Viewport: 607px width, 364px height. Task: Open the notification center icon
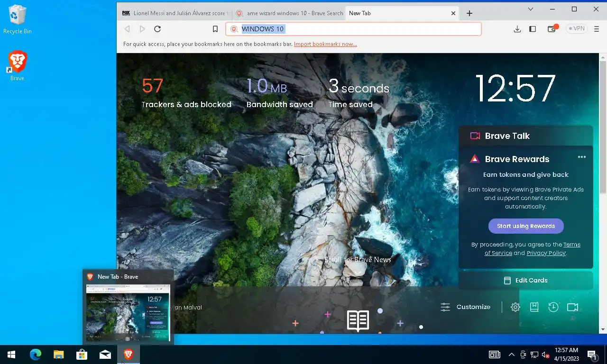(592, 355)
